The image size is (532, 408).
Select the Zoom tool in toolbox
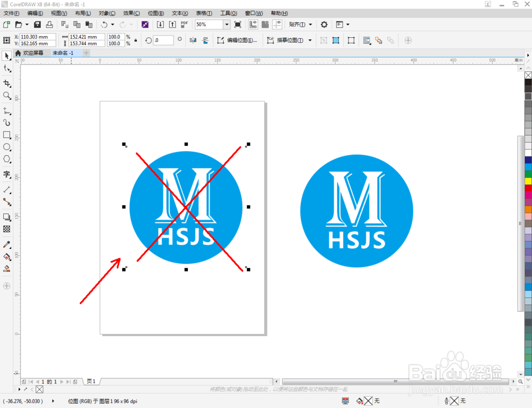tap(7, 96)
